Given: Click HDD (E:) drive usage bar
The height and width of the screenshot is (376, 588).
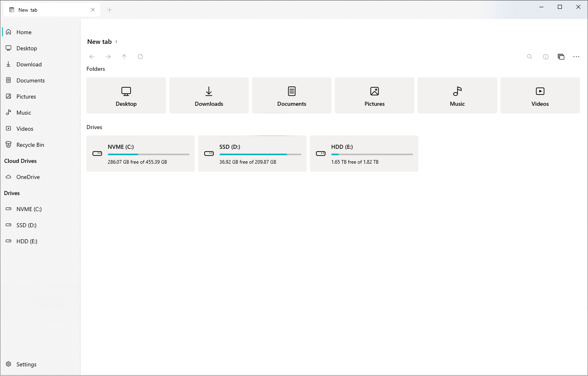Looking at the screenshot, I should click(372, 154).
